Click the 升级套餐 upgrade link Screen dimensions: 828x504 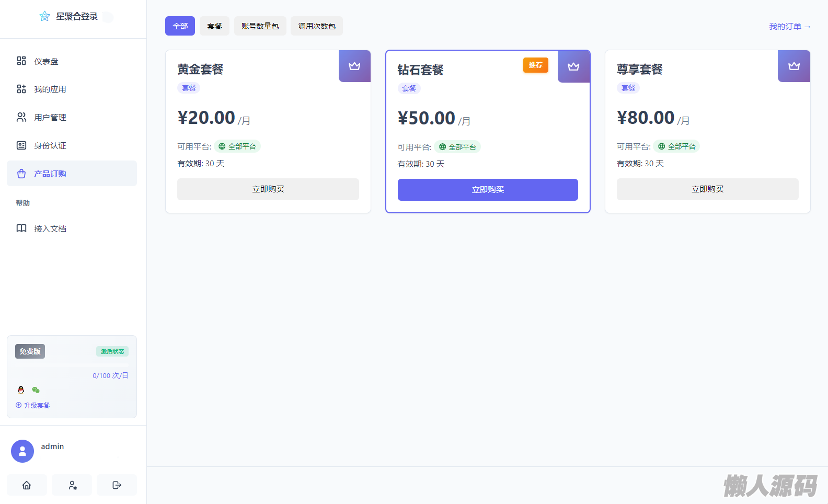tap(33, 405)
